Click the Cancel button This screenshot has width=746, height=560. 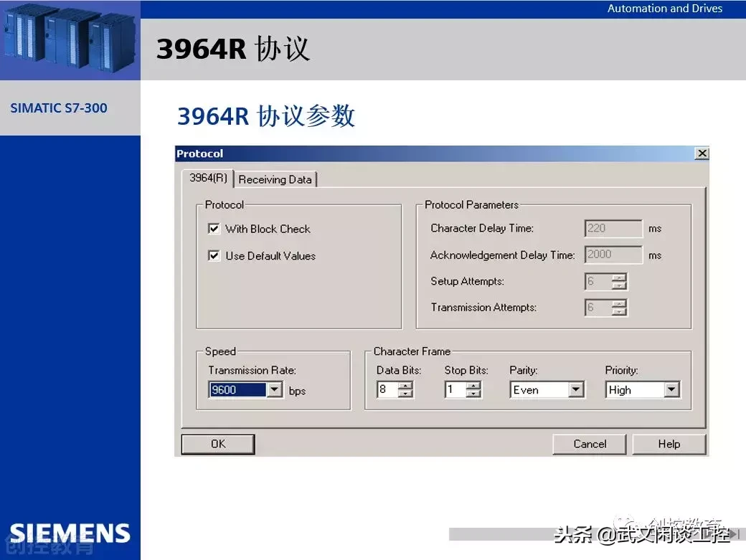[590, 444]
